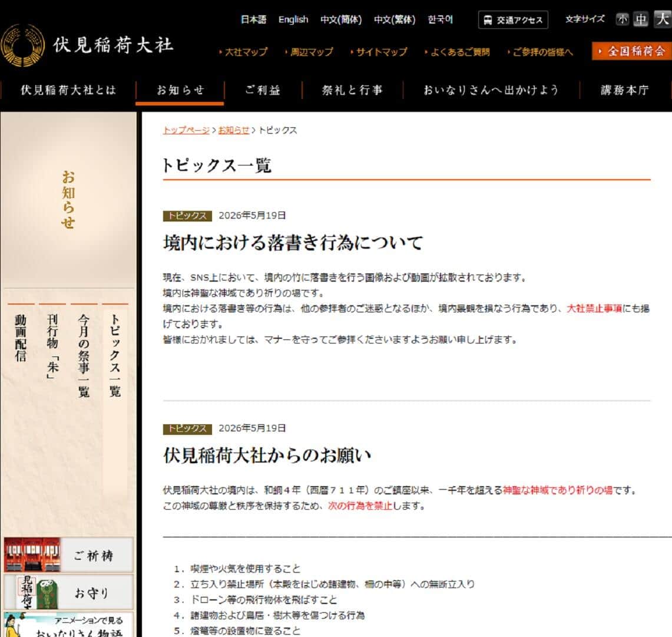
Task: Click トピックス一覧 page heading
Action: pyautogui.click(x=216, y=166)
